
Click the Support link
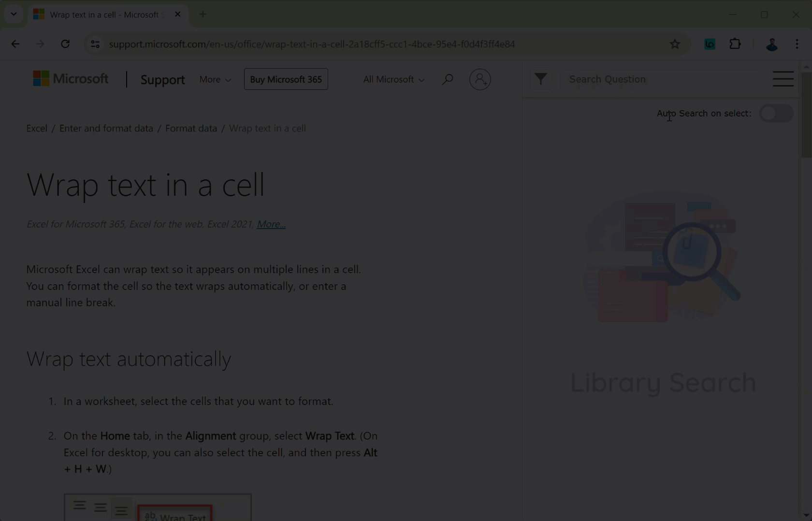162,80
